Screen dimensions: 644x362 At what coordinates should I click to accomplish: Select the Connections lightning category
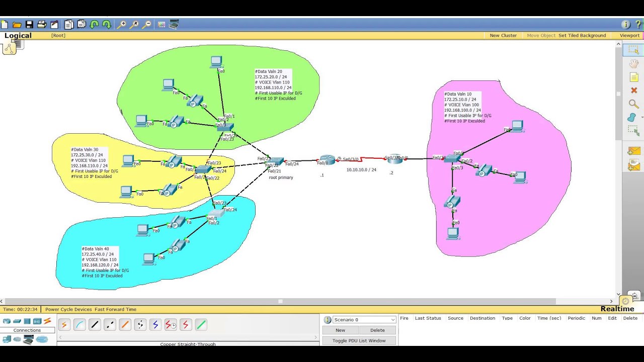47,321
